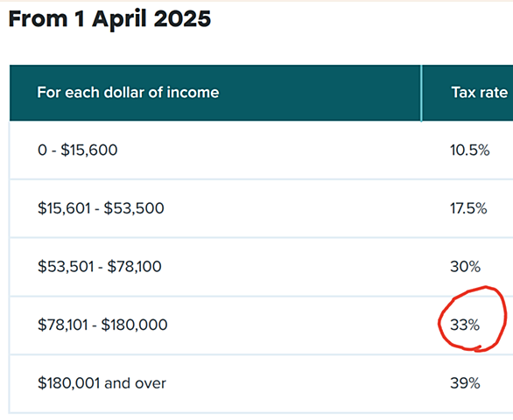Image resolution: width=513 pixels, height=420 pixels.
Task: Select the '$15,601 - $53,500' income range
Action: (x=101, y=208)
